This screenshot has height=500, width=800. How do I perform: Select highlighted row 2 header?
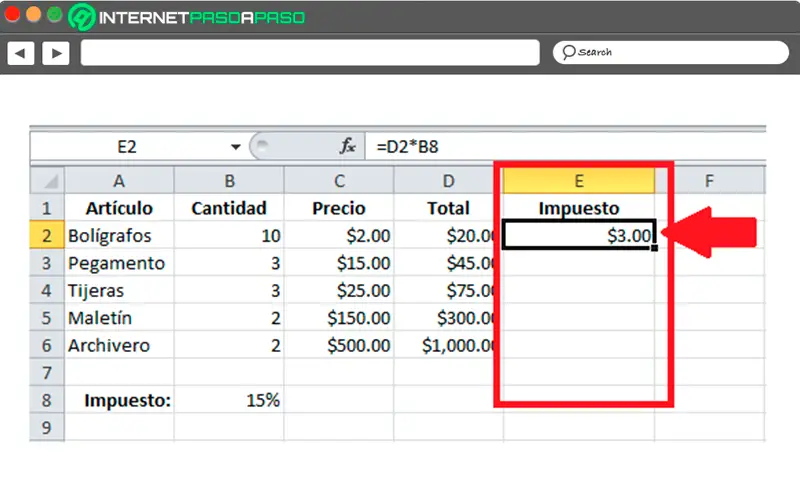47,235
